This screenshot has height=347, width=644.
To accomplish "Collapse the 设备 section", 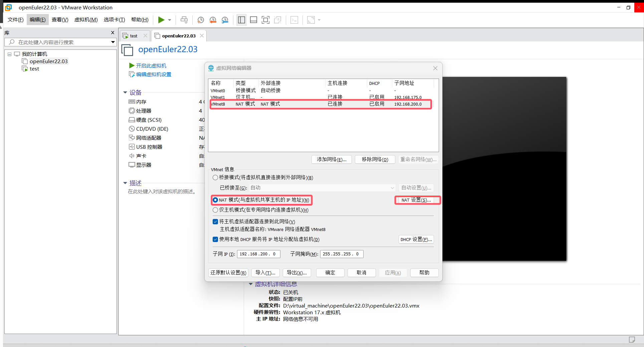I will 125,92.
